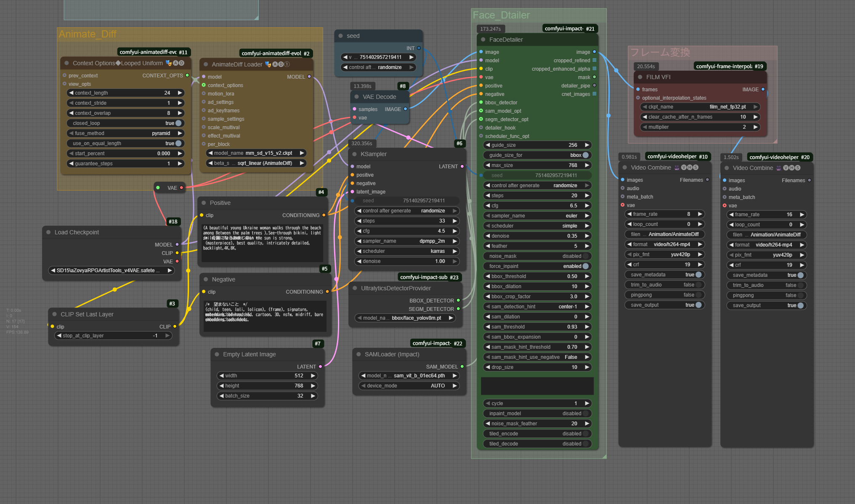Click the FILM VFI node collapse dot
855x504 pixels.
tap(640, 77)
